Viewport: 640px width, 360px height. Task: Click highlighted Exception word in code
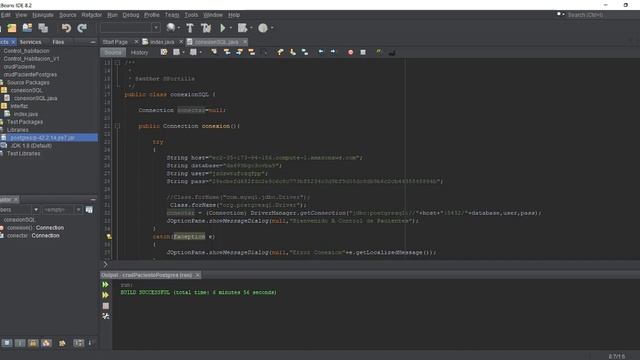coord(189,237)
